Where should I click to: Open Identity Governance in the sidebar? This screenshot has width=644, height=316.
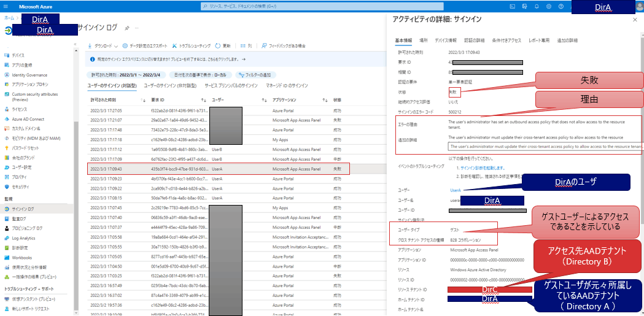pyautogui.click(x=29, y=75)
